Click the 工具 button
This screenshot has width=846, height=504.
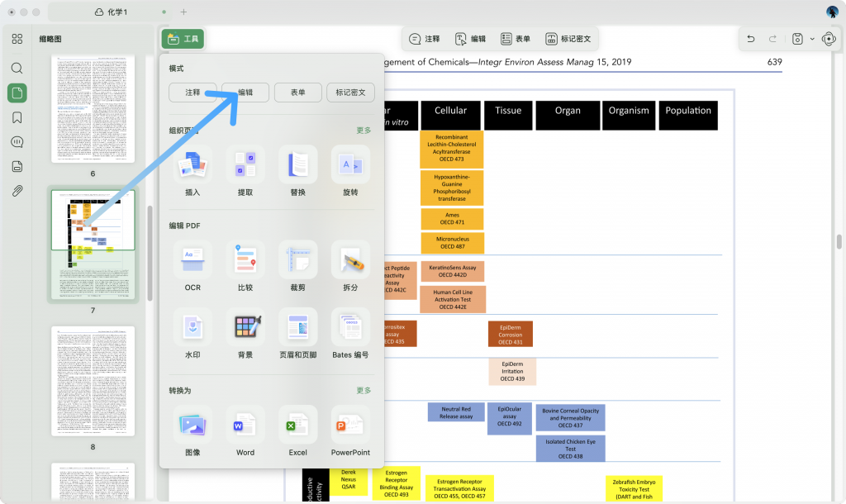click(x=183, y=39)
